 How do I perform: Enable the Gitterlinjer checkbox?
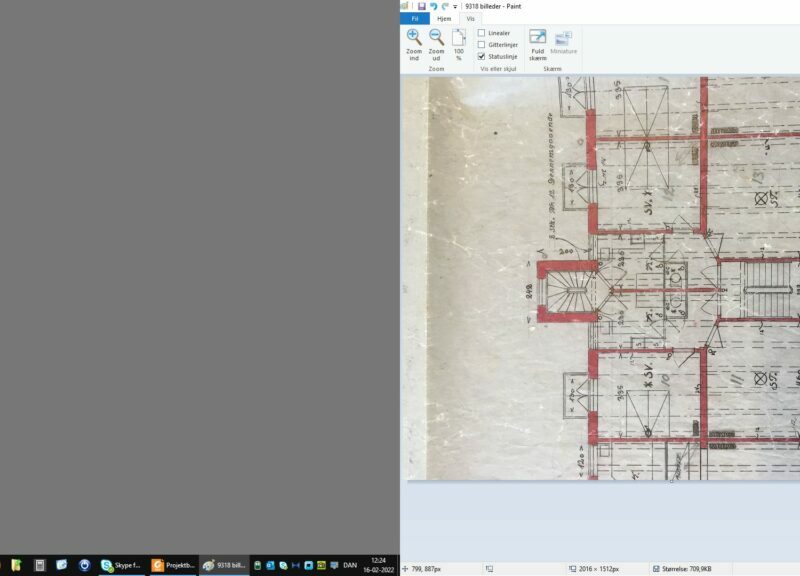click(482, 45)
